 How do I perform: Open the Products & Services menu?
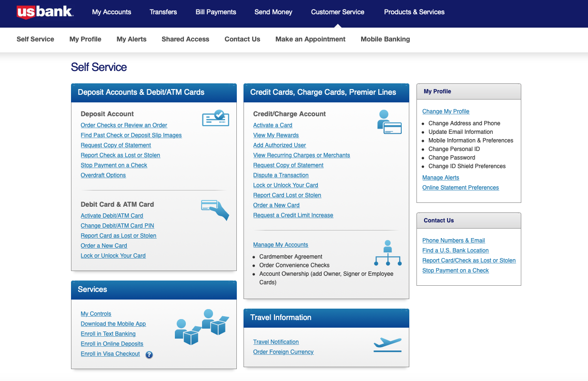click(x=415, y=12)
